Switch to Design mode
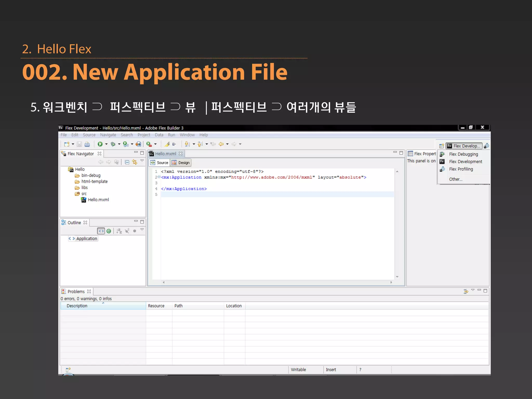 (181, 163)
